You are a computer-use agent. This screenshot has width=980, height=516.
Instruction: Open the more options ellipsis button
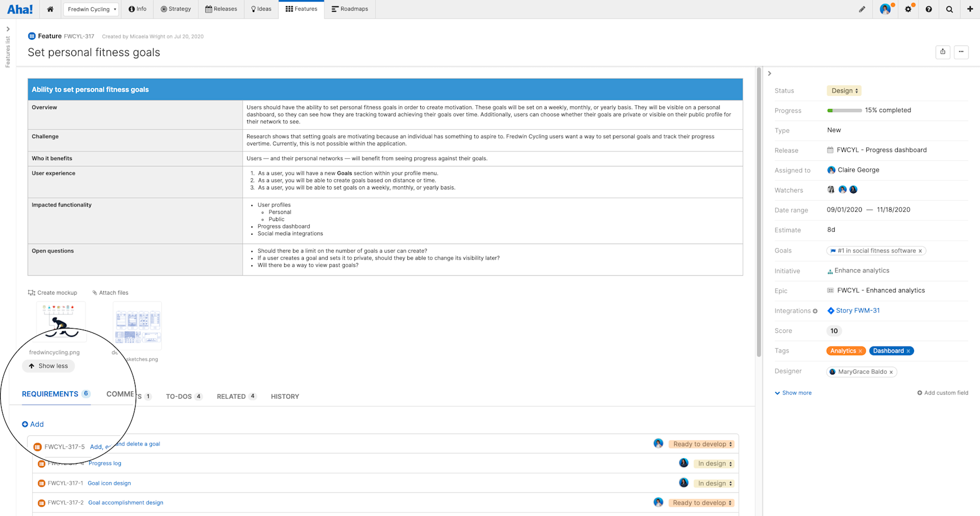point(961,52)
